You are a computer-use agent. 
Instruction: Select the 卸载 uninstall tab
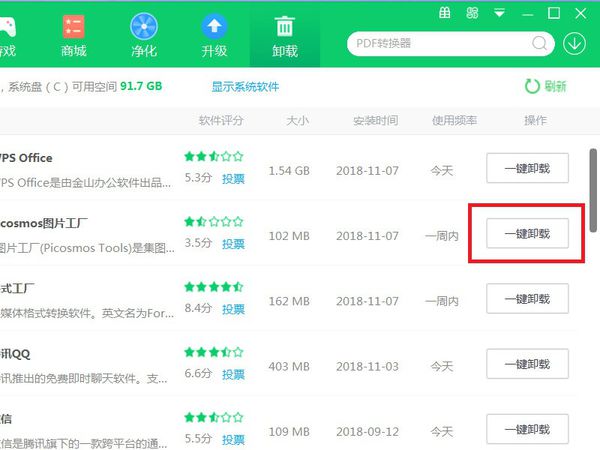(285, 36)
